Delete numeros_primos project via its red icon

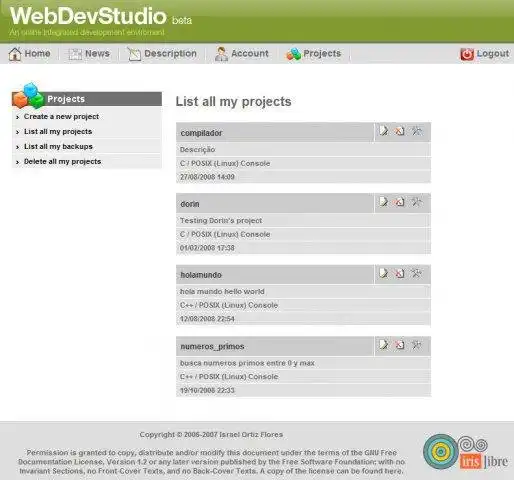pyautogui.click(x=400, y=345)
